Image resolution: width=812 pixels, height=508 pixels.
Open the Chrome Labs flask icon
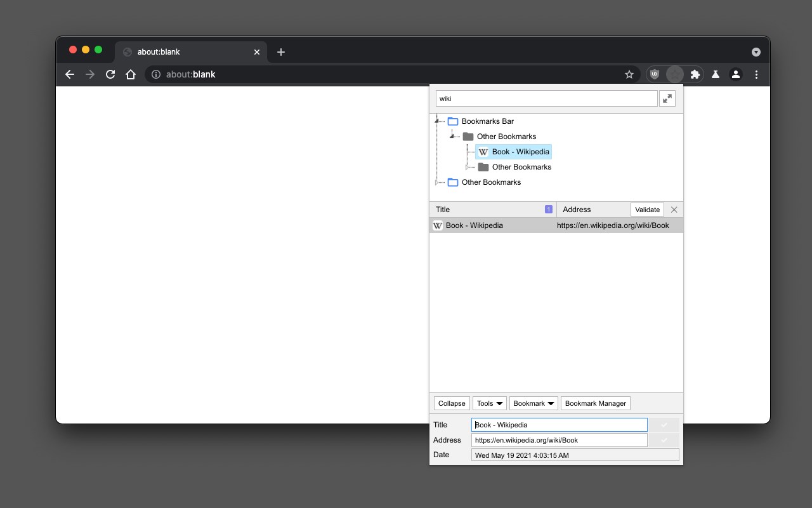pos(716,74)
